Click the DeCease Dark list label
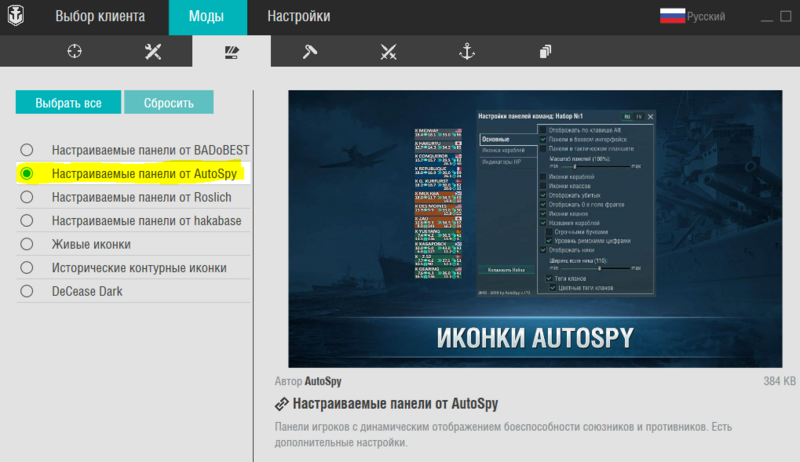800x462 pixels. click(87, 291)
